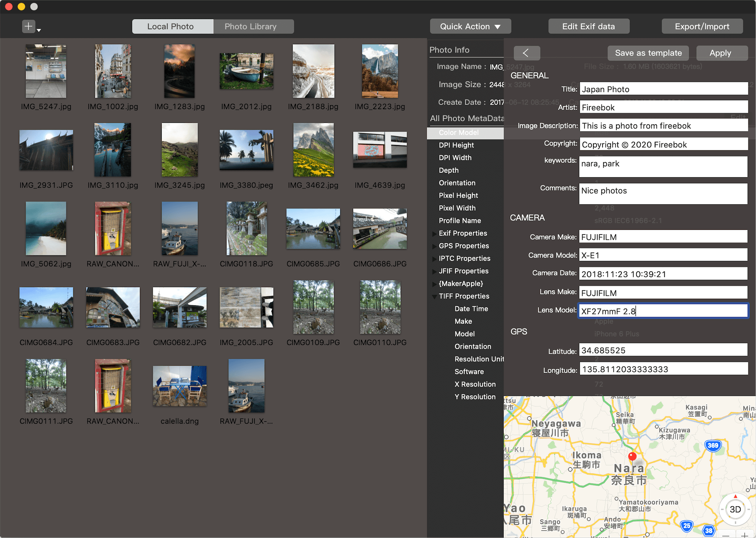Select GPS Properties from metadata list
756x538 pixels.
click(x=464, y=245)
